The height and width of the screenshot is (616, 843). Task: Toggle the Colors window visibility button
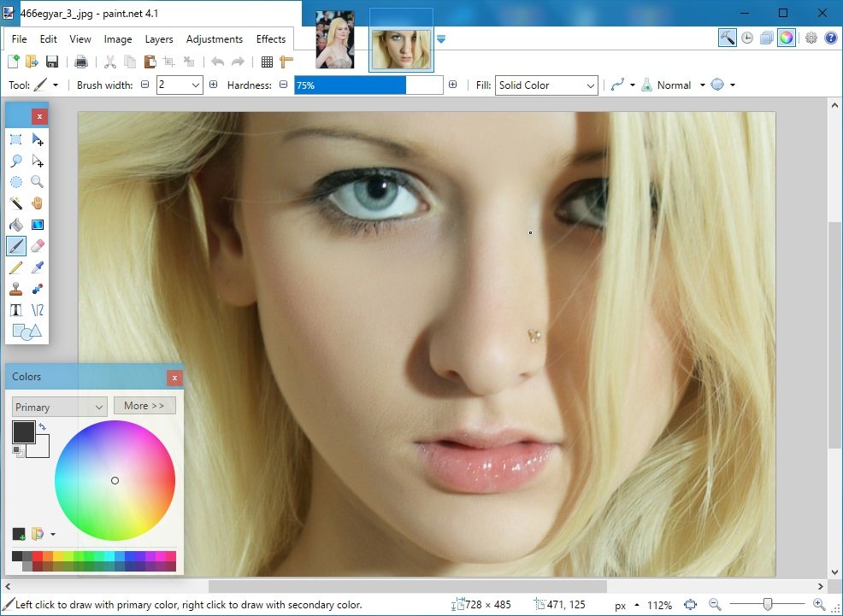(x=786, y=38)
